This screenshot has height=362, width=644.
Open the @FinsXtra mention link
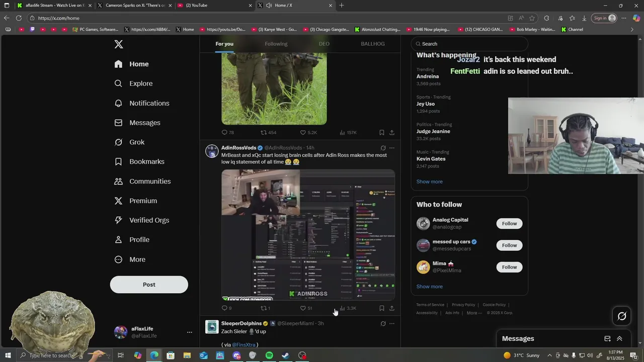[244, 345]
